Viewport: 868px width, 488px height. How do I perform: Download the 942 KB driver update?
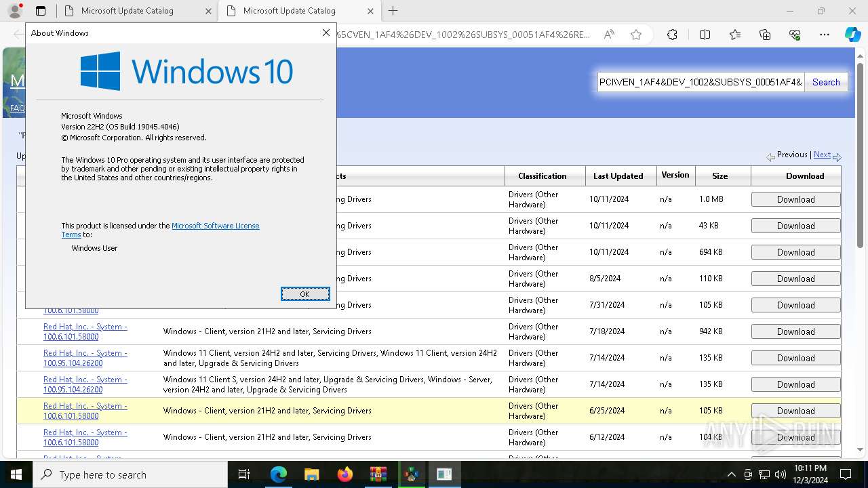click(795, 331)
